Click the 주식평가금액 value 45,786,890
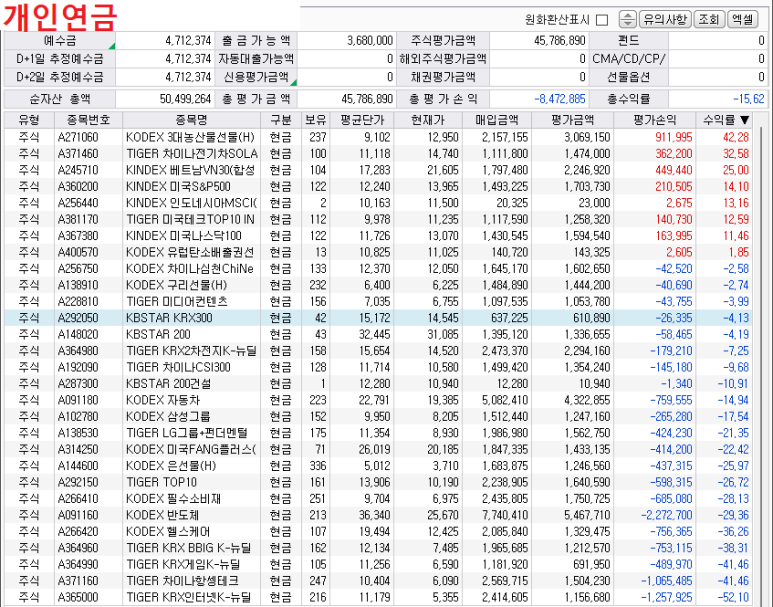Image resolution: width=773 pixels, height=607 pixels. tap(560, 40)
